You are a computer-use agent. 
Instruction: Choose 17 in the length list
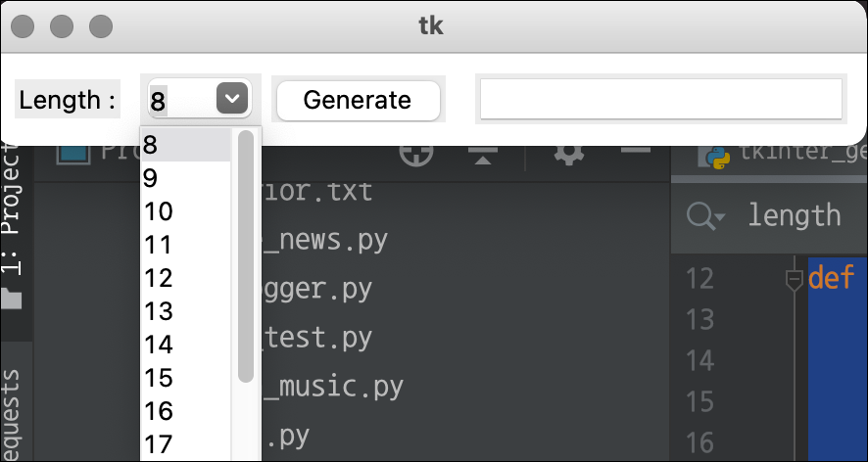coord(185,443)
